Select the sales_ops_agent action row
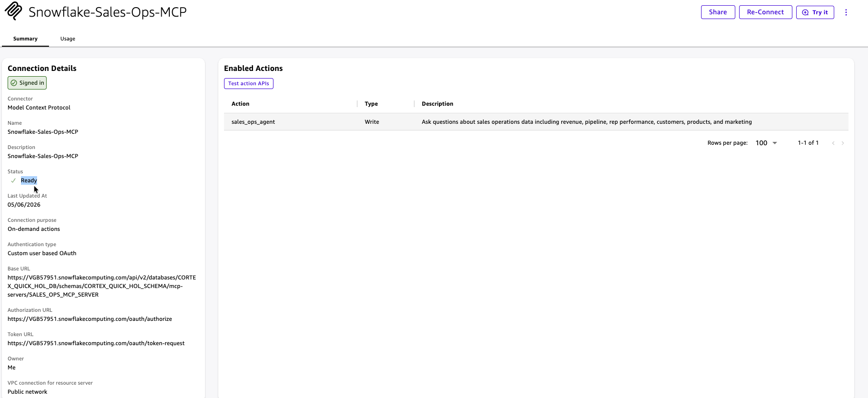 (536, 122)
